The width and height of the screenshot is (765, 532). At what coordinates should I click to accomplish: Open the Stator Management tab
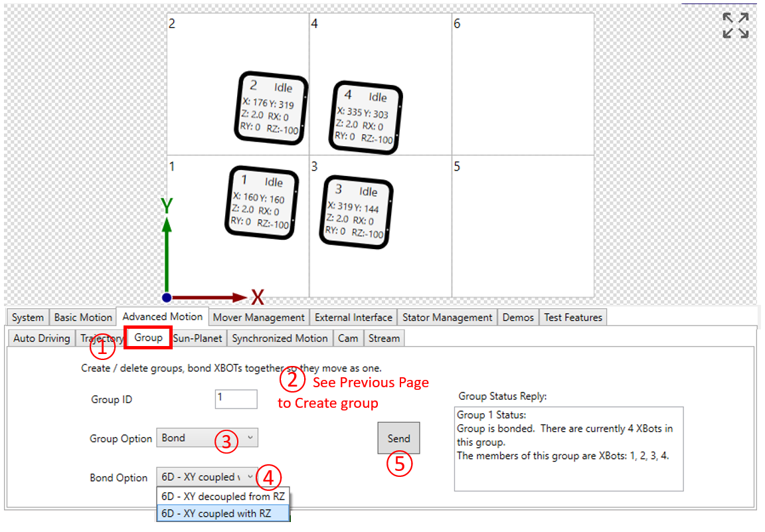447,317
